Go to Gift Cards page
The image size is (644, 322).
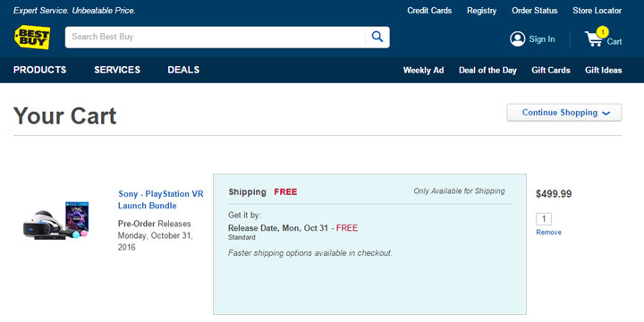tap(551, 71)
